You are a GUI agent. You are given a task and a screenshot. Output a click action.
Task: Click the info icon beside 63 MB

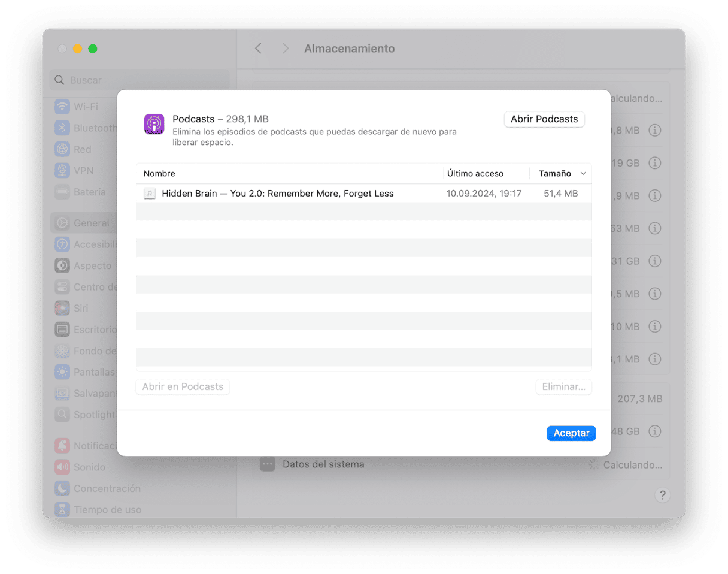655,228
